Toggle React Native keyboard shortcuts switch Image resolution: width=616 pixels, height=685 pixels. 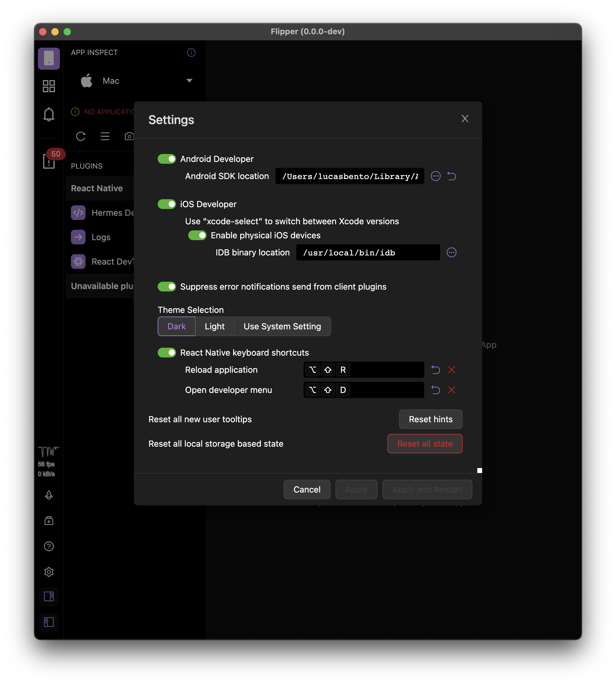tap(167, 353)
